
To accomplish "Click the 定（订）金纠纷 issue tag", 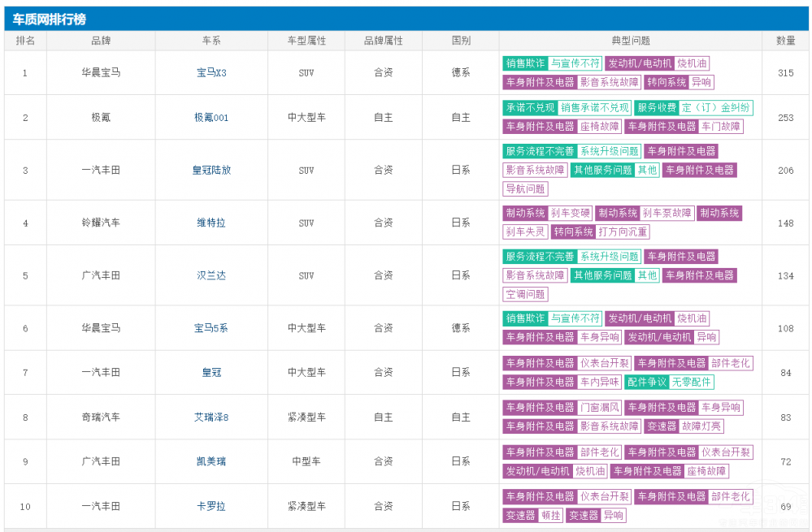I will [716, 108].
